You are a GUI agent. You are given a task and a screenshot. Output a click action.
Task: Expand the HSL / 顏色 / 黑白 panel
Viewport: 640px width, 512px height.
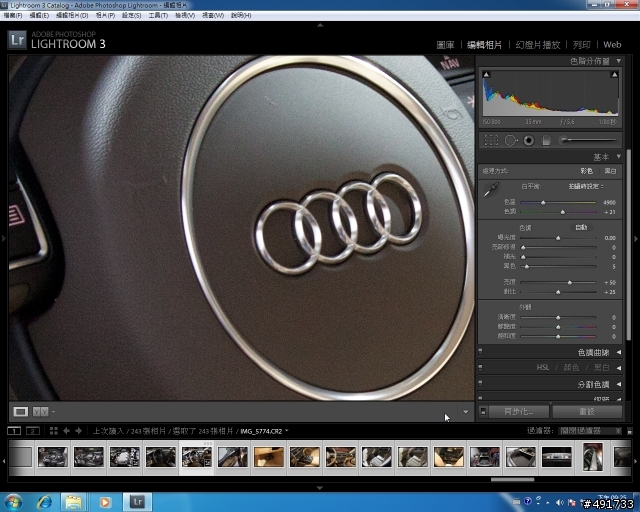click(619, 367)
